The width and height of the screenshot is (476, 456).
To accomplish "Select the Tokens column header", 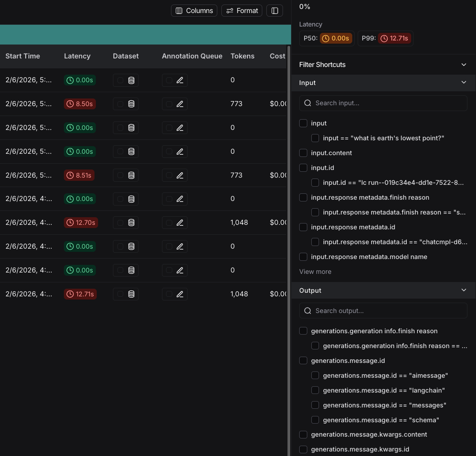I will pos(242,56).
